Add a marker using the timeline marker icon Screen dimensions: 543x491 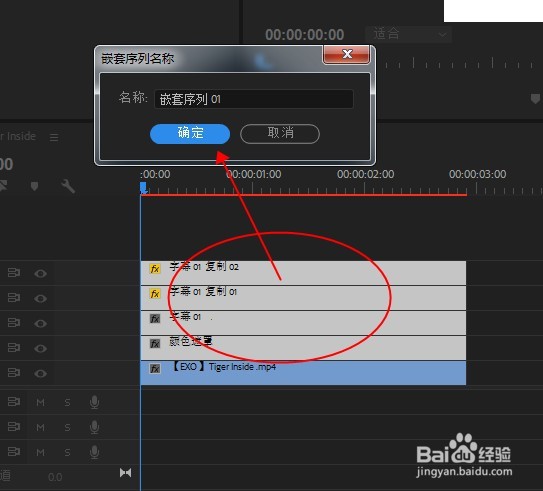[34, 186]
